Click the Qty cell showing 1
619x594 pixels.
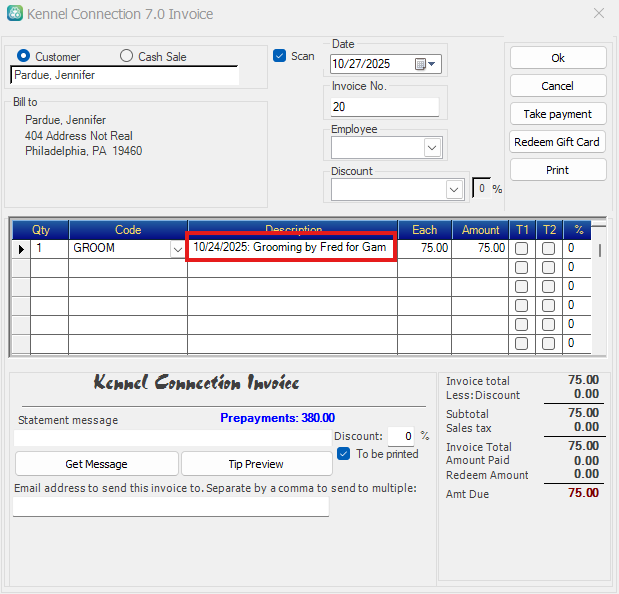tap(49, 249)
